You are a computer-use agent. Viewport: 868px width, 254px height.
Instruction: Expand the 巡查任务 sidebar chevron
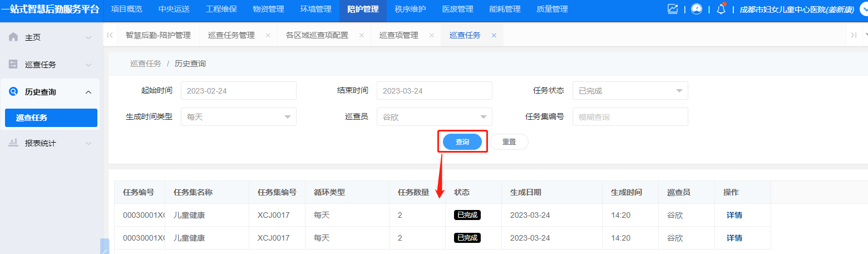point(88,65)
